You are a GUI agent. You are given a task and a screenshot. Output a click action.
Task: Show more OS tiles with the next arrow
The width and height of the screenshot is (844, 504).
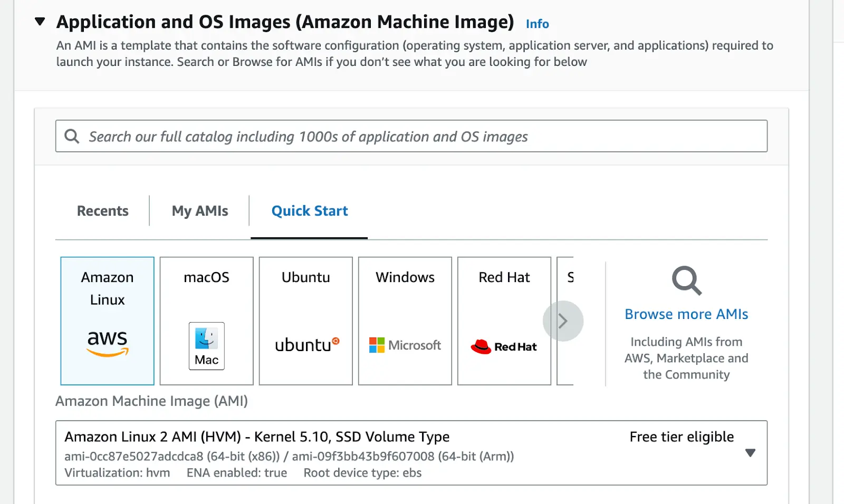(563, 321)
